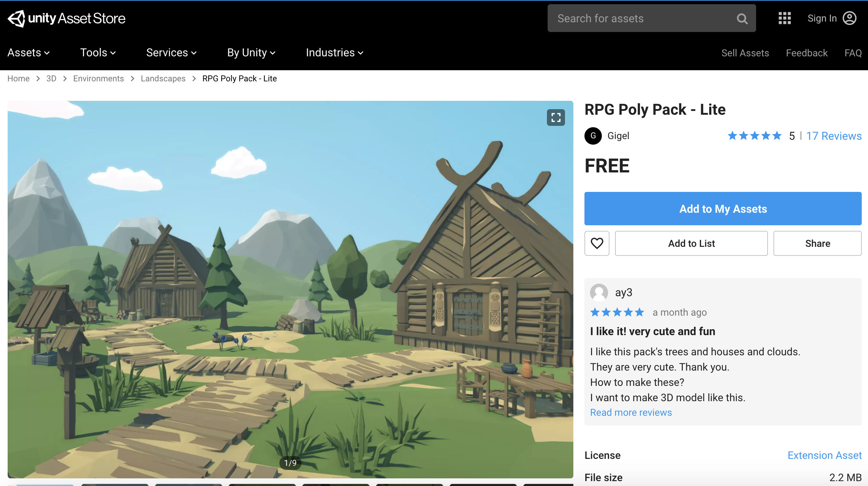Open the FAQ page
868x486 pixels.
coord(853,53)
